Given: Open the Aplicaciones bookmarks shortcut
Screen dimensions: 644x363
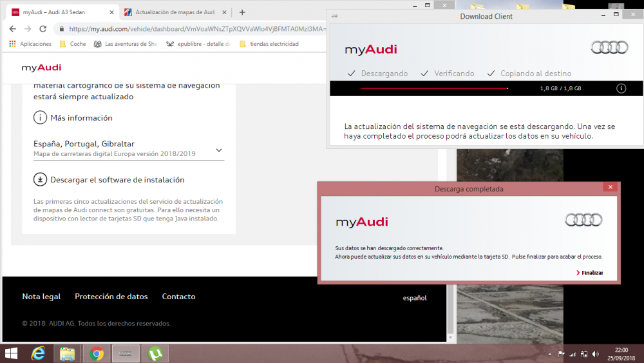Looking at the screenshot, I should click(x=30, y=44).
